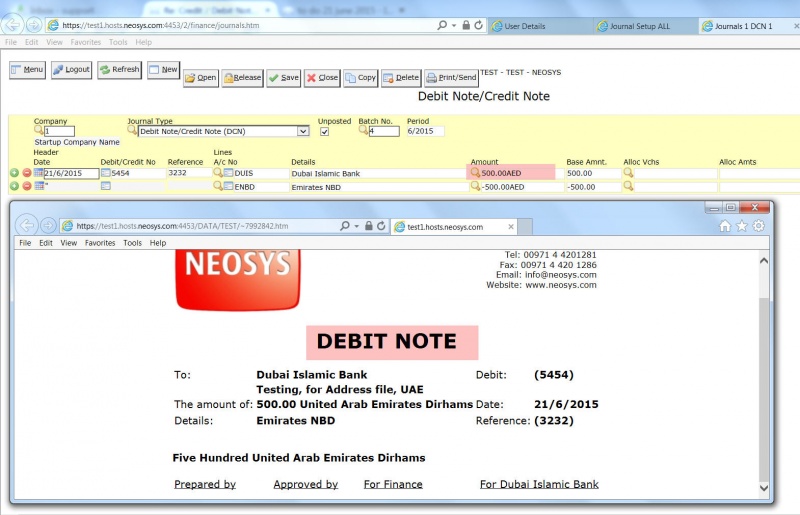Open Help menu in debit note window
Image resolution: width=800 pixels, height=515 pixels.
tap(158, 243)
